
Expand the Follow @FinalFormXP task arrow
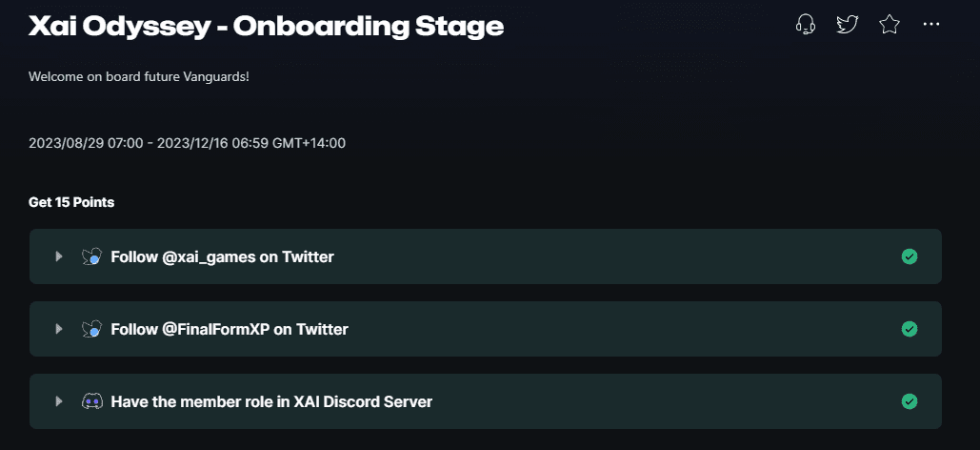[59, 329]
